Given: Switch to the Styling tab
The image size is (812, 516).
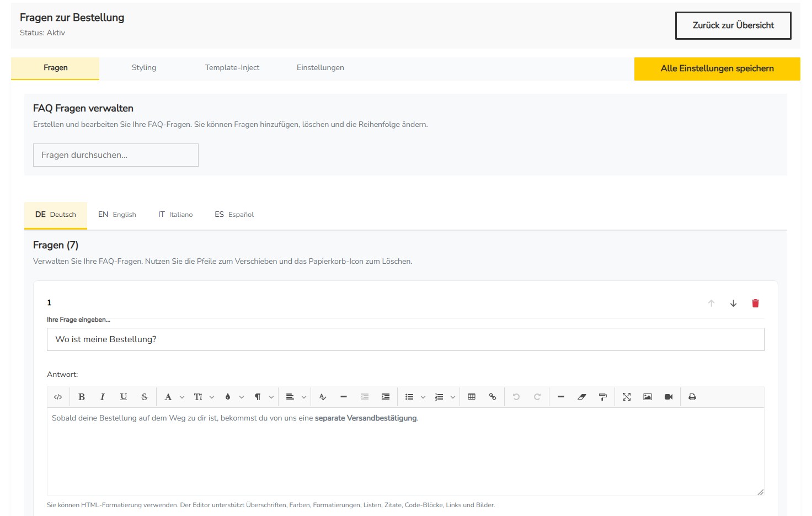Looking at the screenshot, I should [143, 68].
